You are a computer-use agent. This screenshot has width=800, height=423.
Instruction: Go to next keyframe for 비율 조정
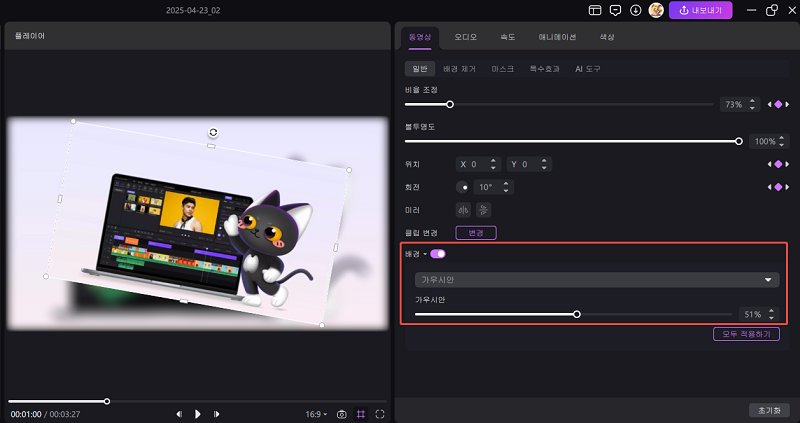787,105
